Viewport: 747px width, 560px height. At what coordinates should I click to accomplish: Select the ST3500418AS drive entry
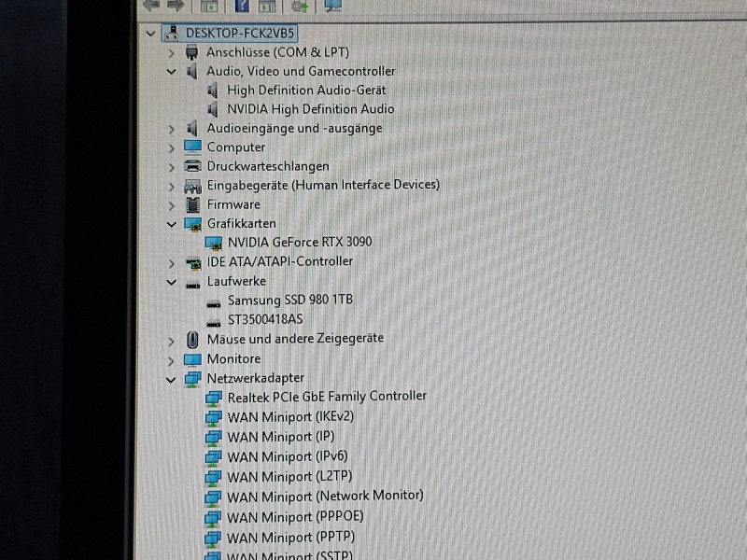[x=265, y=319]
